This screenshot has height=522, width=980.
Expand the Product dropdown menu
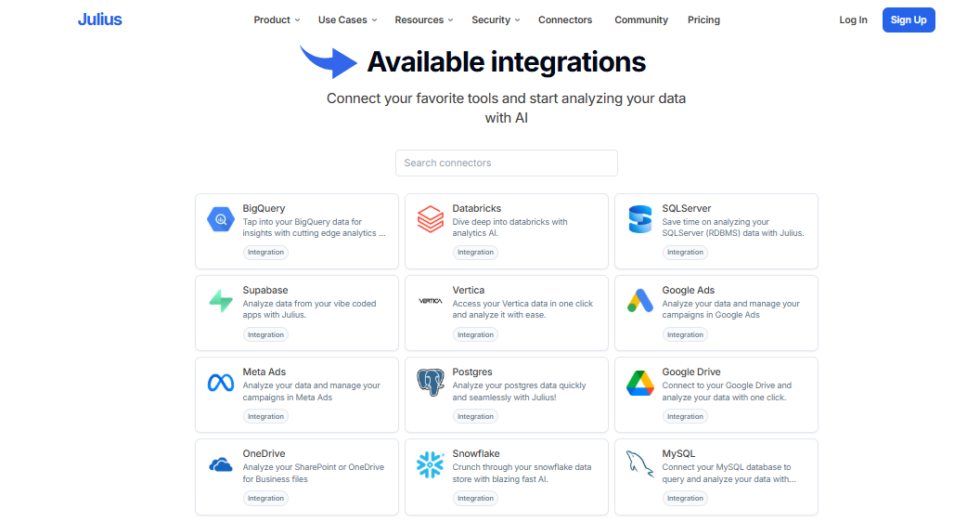point(277,20)
